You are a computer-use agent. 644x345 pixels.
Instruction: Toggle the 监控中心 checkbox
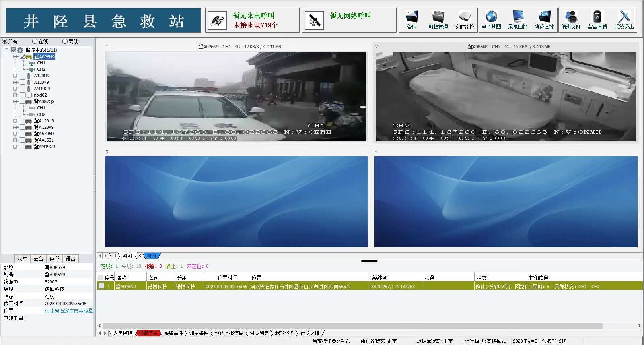(14, 50)
